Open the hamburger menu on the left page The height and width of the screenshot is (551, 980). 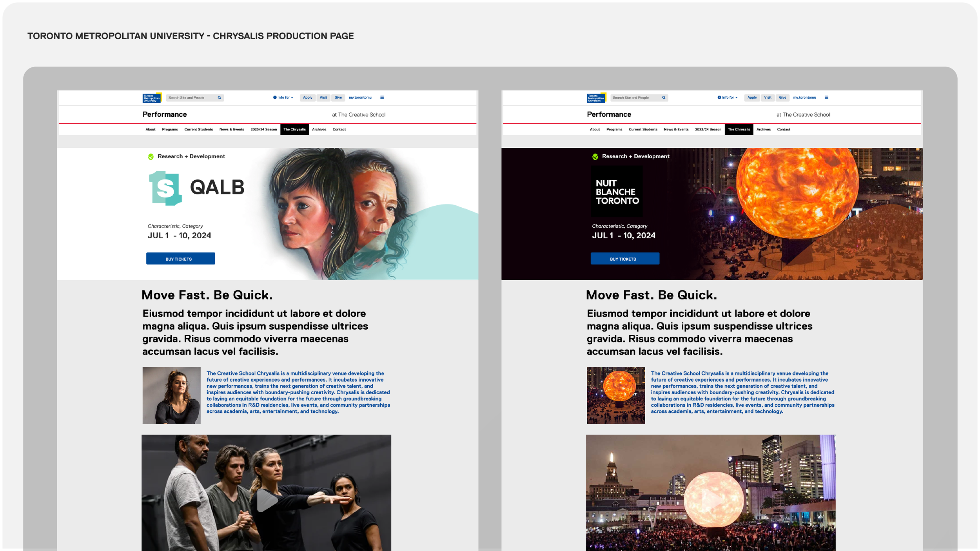tap(382, 98)
